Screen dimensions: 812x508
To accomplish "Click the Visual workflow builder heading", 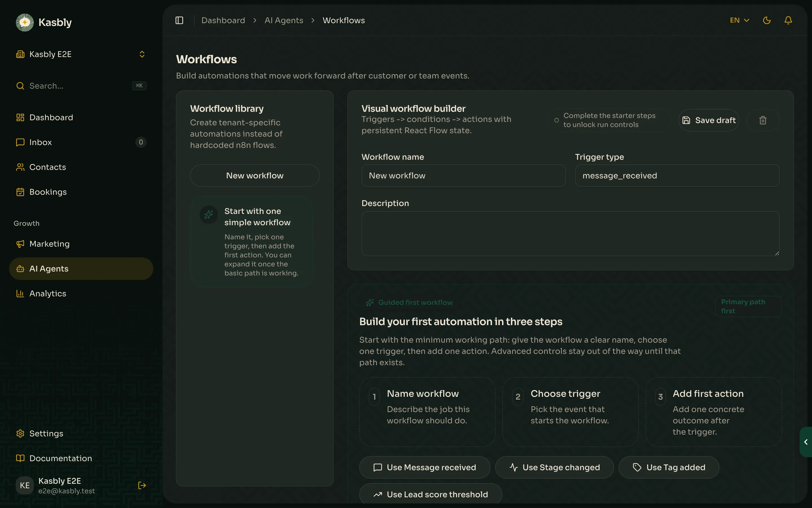I will click(x=413, y=109).
